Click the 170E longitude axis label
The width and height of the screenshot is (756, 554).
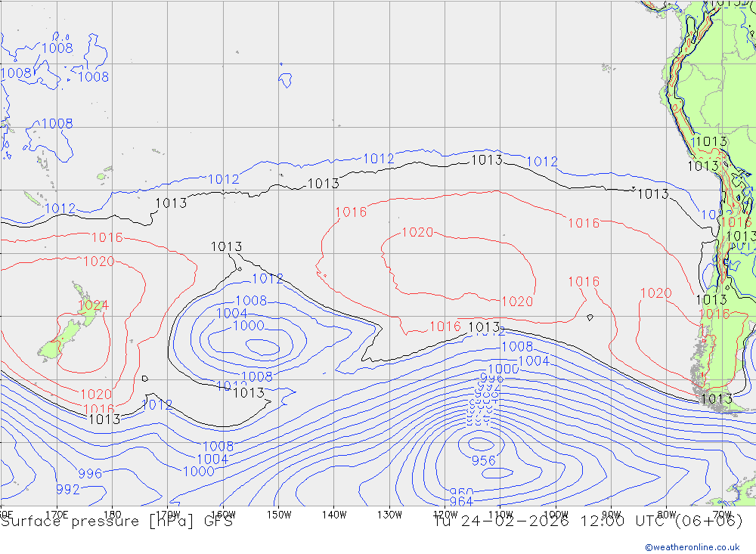pyautogui.click(x=57, y=515)
